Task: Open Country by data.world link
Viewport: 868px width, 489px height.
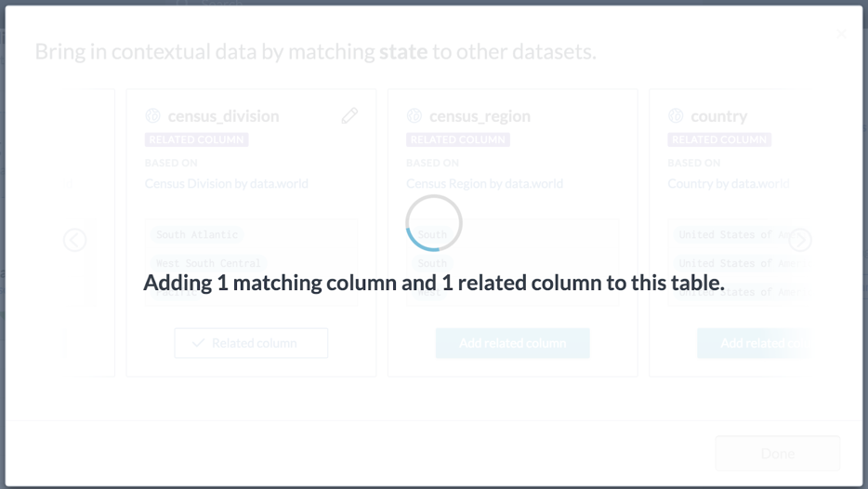Action: coord(729,183)
